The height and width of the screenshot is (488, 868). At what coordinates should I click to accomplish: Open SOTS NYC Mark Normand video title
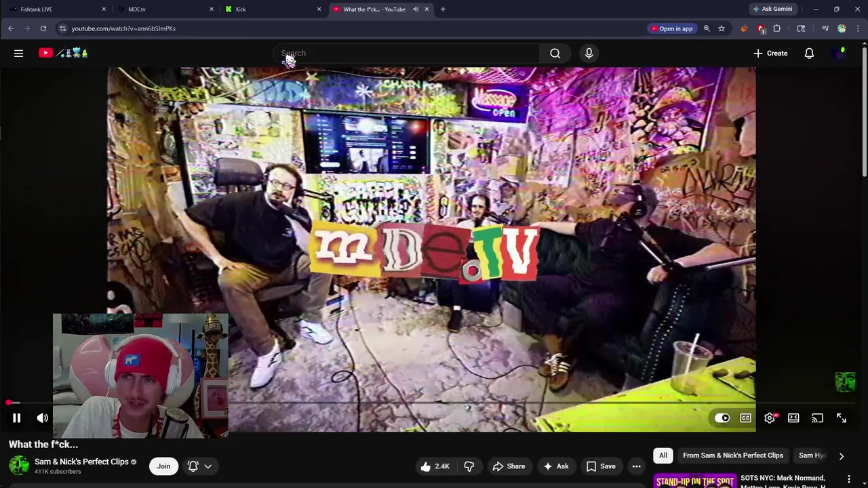(x=783, y=481)
